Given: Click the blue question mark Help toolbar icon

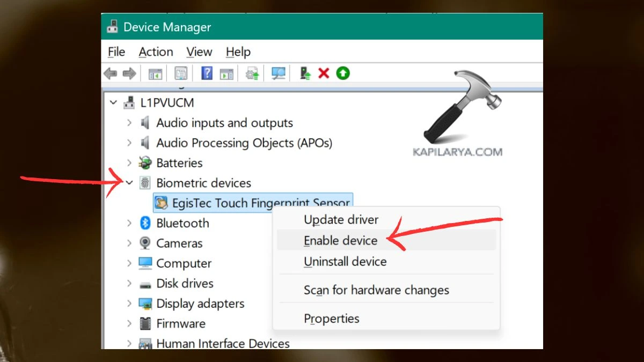Looking at the screenshot, I should (x=207, y=73).
